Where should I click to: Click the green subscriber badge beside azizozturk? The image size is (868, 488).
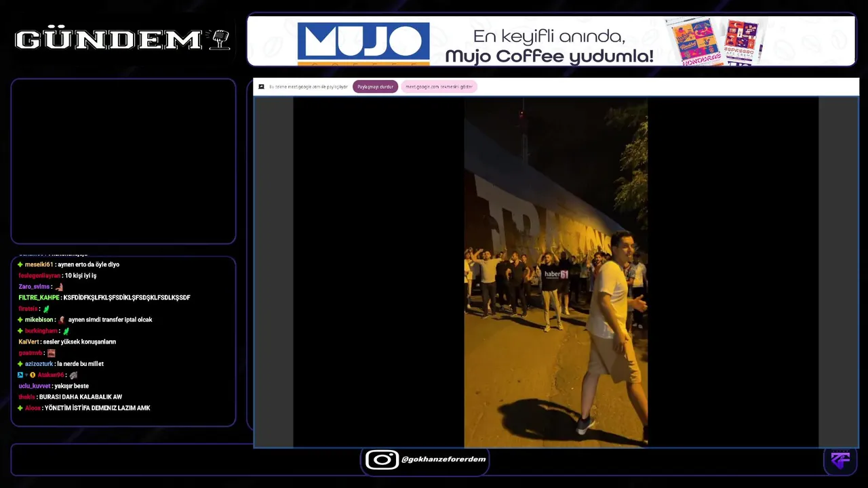click(20, 364)
